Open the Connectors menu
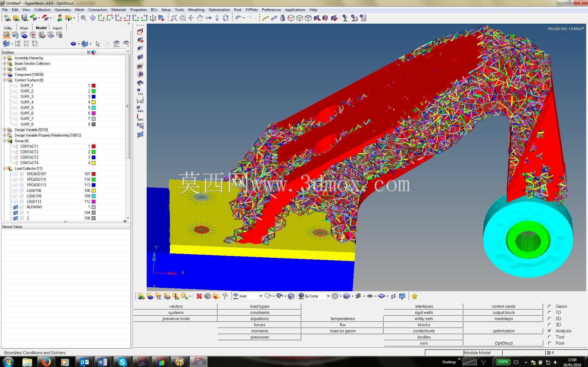The image size is (588, 367). tap(98, 10)
